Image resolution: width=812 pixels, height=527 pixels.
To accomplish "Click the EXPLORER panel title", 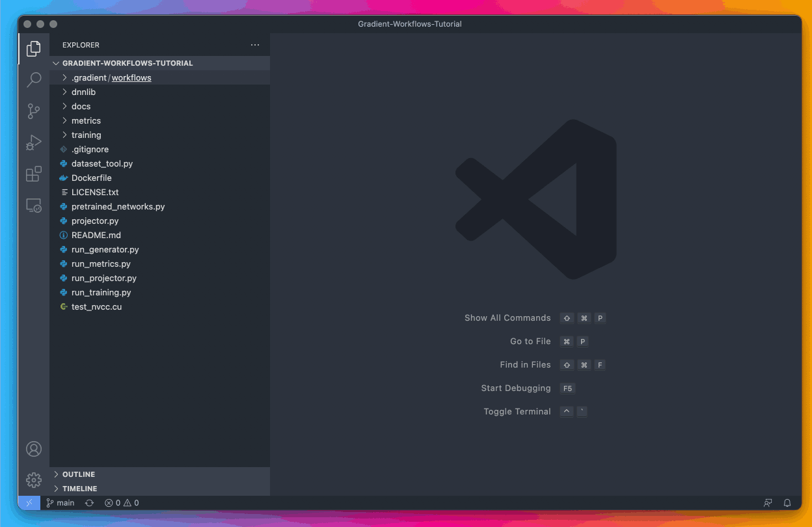I will [81, 45].
